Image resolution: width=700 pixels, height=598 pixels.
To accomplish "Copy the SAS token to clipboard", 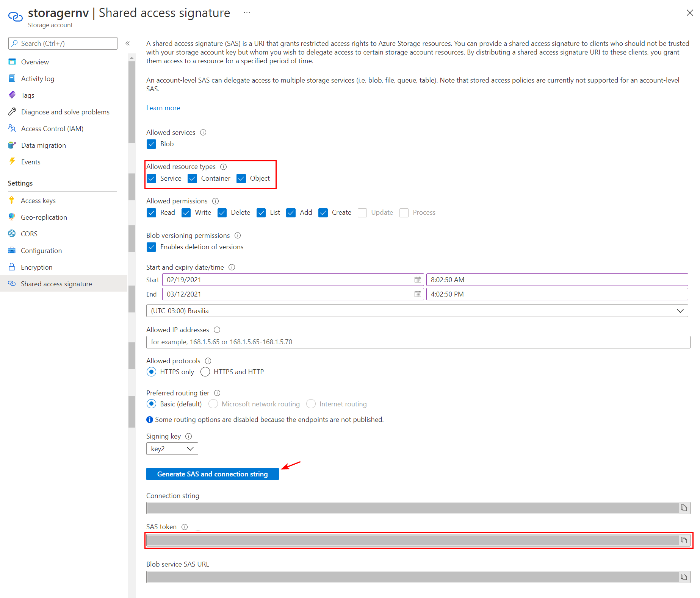I will (684, 540).
